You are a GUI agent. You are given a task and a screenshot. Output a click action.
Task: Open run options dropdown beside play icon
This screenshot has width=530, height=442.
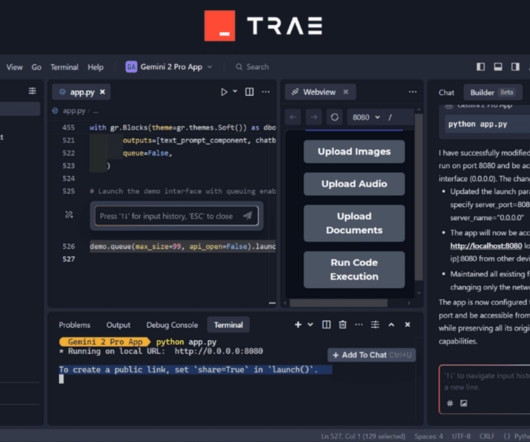tap(235, 92)
